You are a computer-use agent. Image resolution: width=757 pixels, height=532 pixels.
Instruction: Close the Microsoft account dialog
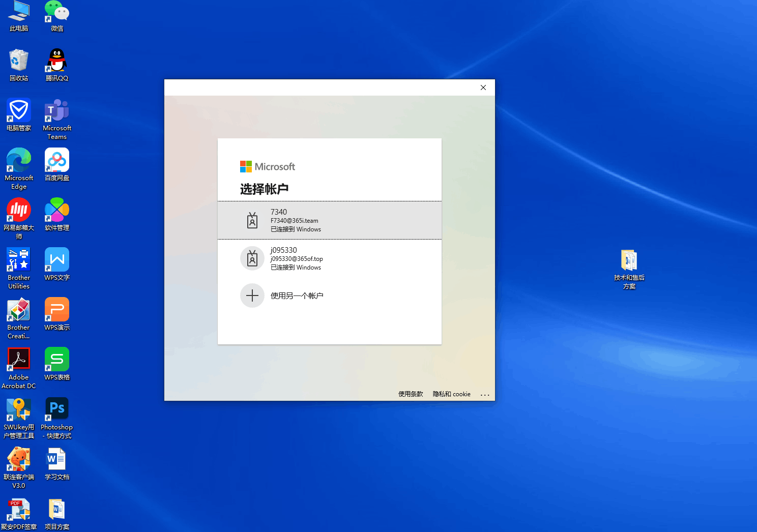point(483,87)
